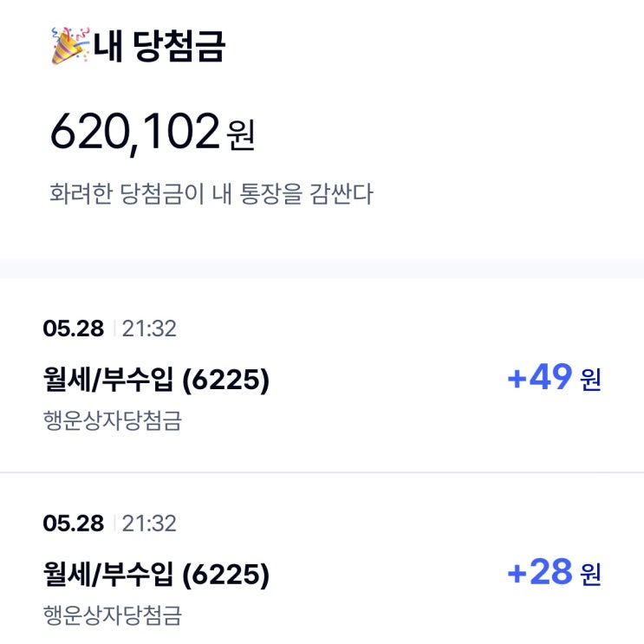Click the gray section separator band
Viewport: 644px width, 644px height.
tap(322, 268)
